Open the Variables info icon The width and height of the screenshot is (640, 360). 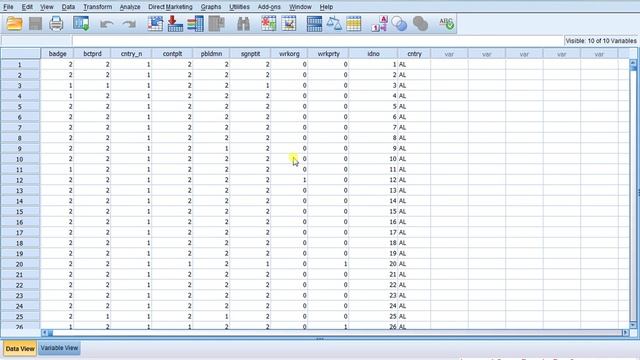(x=196, y=24)
